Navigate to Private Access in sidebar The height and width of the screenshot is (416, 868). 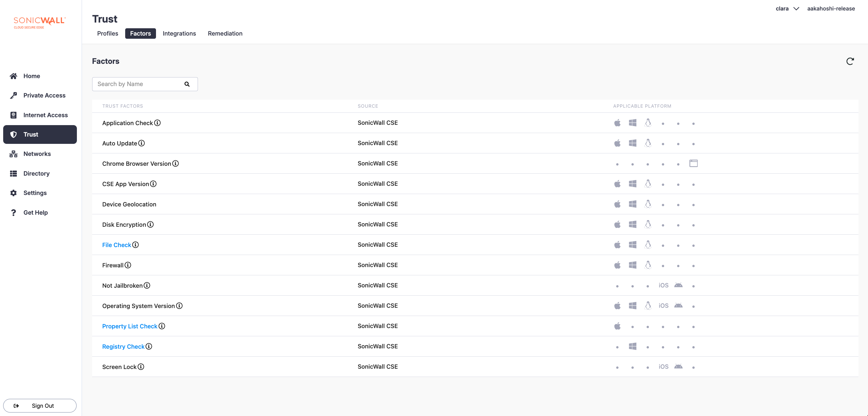click(44, 95)
